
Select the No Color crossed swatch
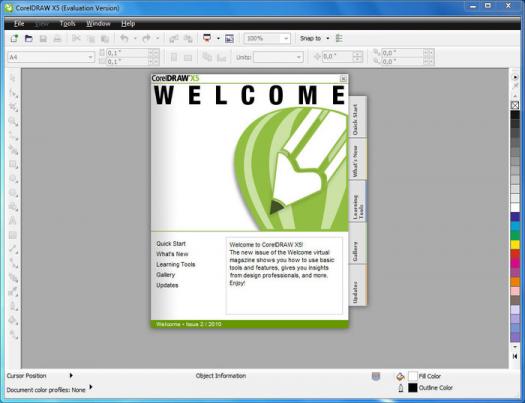515,105
